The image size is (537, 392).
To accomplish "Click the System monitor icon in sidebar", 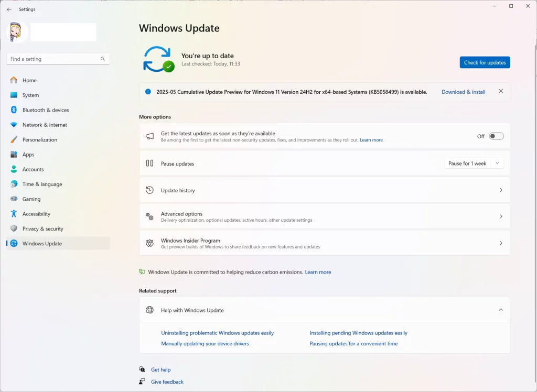I will click(14, 95).
